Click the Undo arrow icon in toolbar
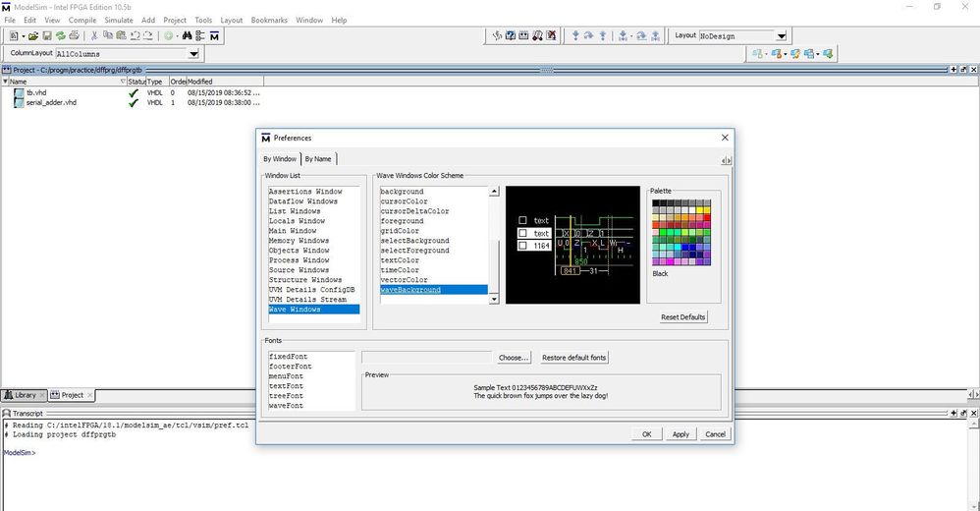This screenshot has width=980, height=511. [x=134, y=35]
